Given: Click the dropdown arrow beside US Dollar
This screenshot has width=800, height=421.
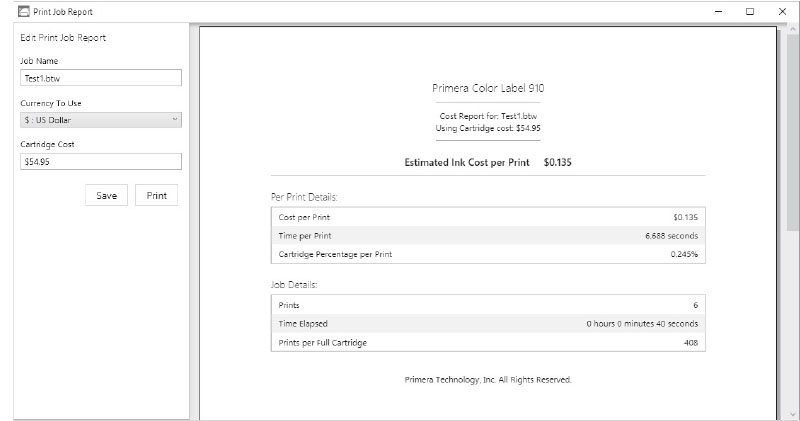Looking at the screenshot, I should pyautogui.click(x=174, y=119).
